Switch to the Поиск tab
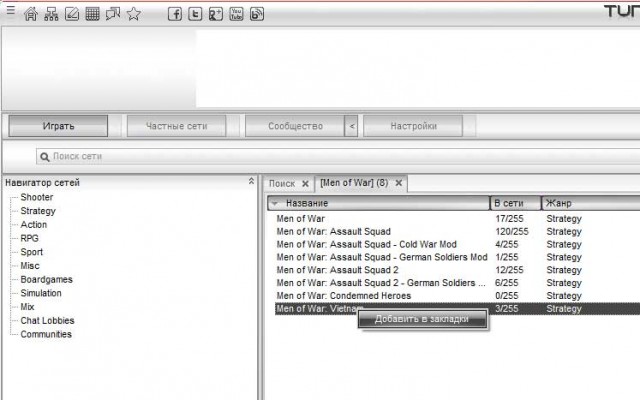This screenshot has height=400, width=640. pos(282,184)
